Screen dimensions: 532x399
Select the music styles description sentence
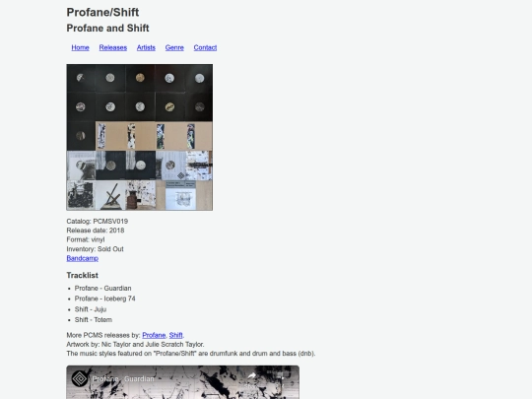(x=191, y=354)
